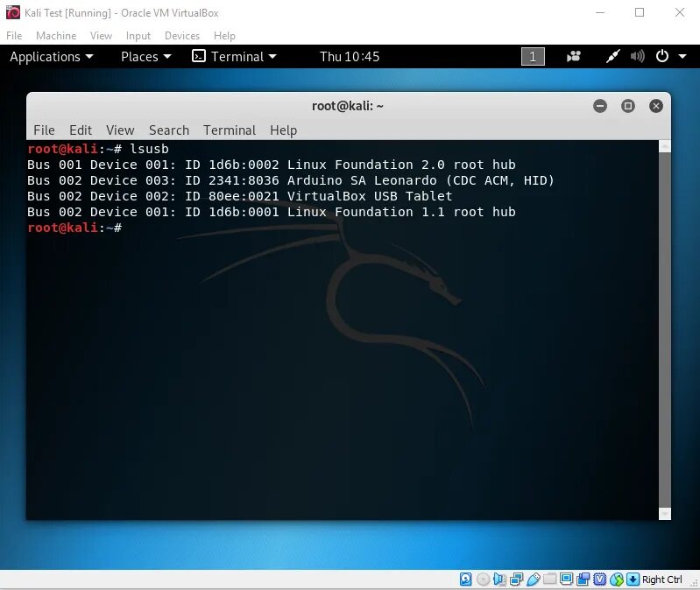
Task: Expand the system menu dropdown arrow
Action: [x=682, y=57]
